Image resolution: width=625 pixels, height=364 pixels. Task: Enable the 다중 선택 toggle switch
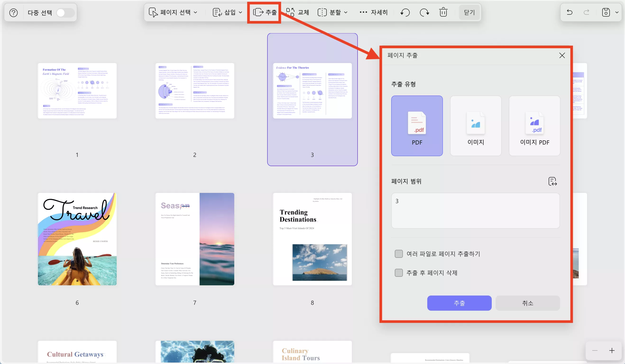click(x=65, y=12)
